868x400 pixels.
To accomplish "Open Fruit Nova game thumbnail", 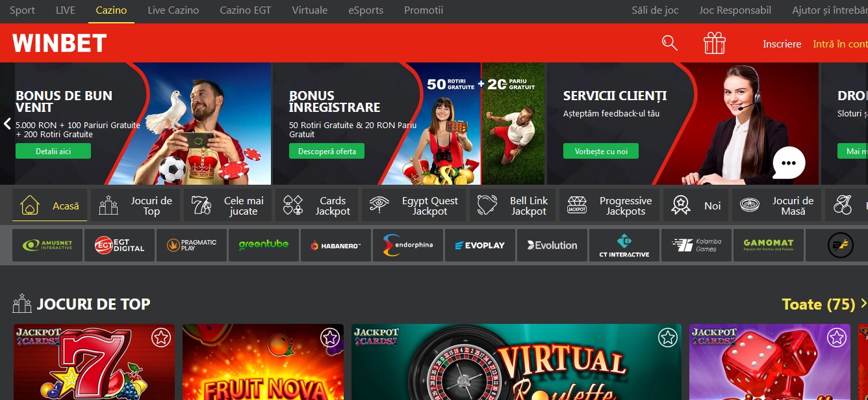I will point(263,362).
